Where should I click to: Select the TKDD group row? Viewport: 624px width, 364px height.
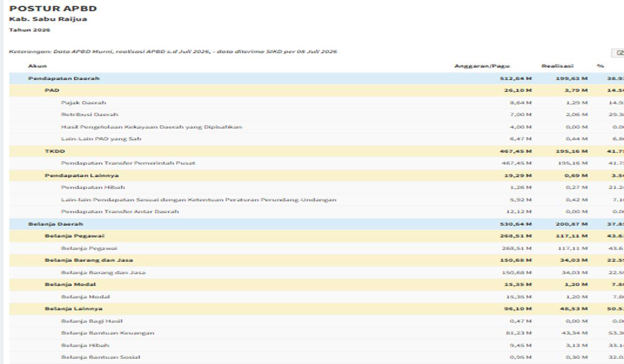(317, 151)
